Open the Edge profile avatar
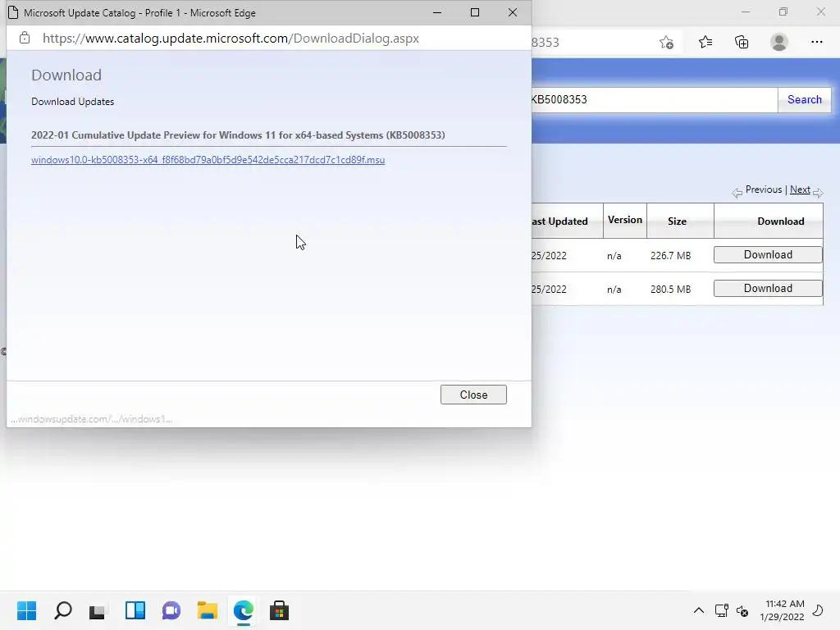The height and width of the screenshot is (630, 840). coord(779,42)
